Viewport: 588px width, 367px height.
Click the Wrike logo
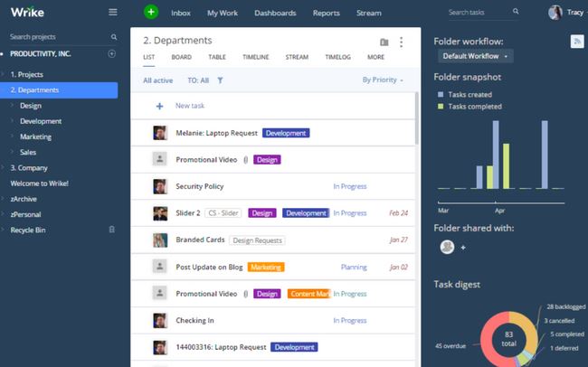(x=27, y=13)
